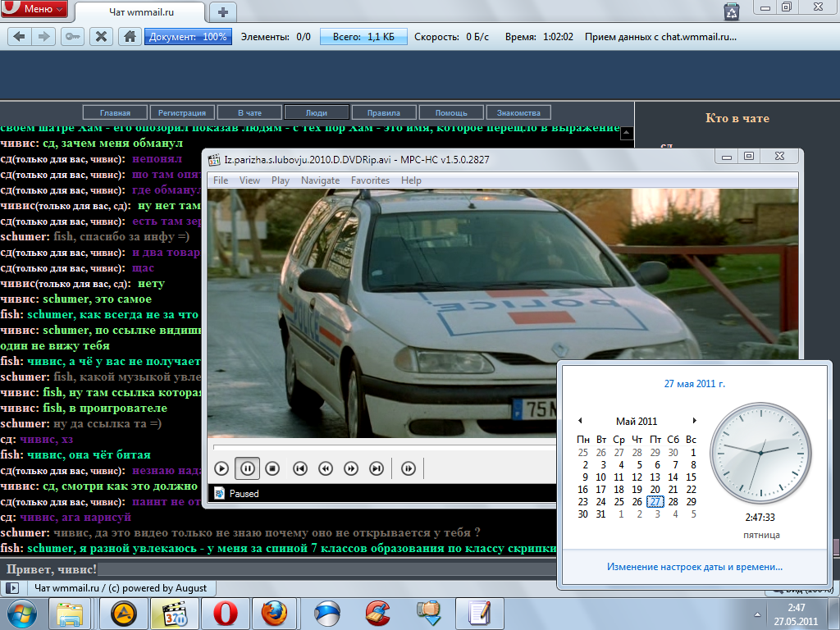Select May 27 in the calendar
Image resolution: width=840 pixels, height=630 pixels.
[x=655, y=502]
